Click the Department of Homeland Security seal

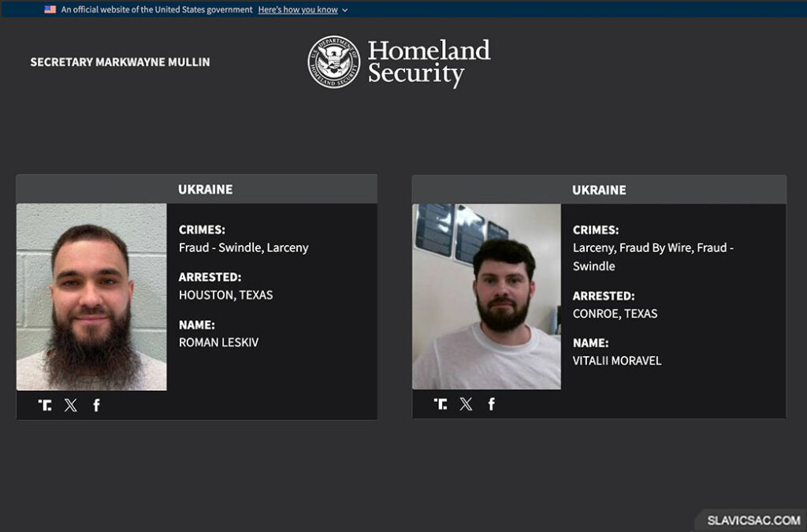[x=333, y=61]
